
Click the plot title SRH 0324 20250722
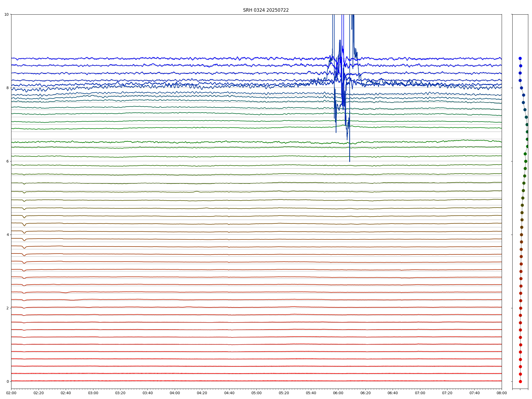click(266, 10)
